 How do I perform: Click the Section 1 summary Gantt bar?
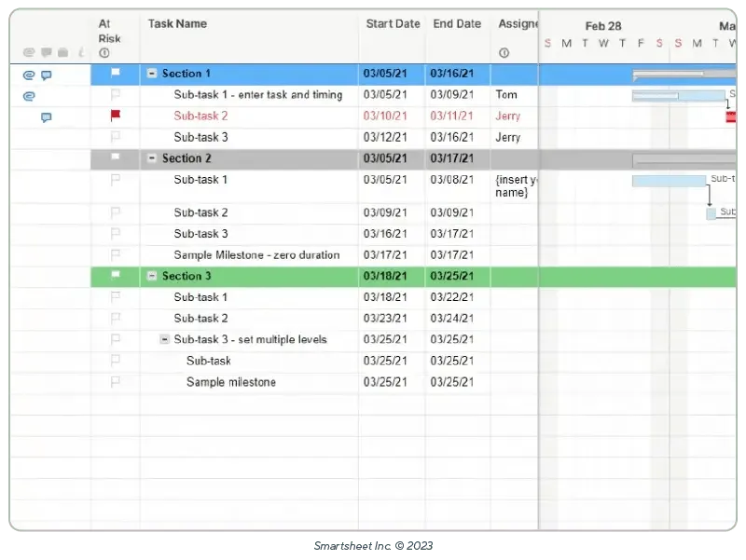684,74
